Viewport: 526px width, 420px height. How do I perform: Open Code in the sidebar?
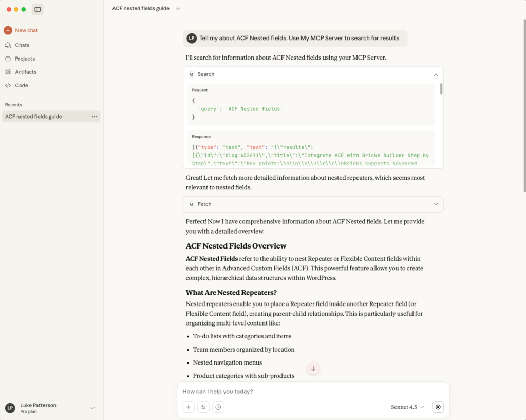22,85
